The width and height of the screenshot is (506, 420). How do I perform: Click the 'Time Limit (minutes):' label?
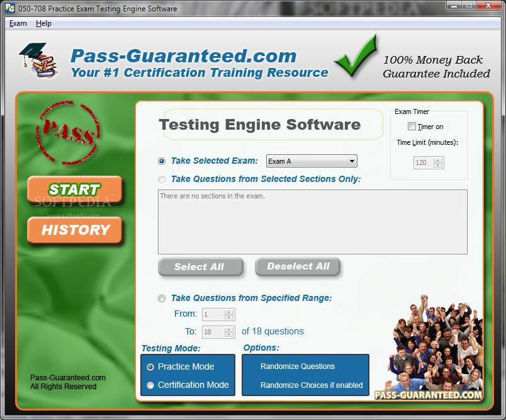(x=427, y=142)
